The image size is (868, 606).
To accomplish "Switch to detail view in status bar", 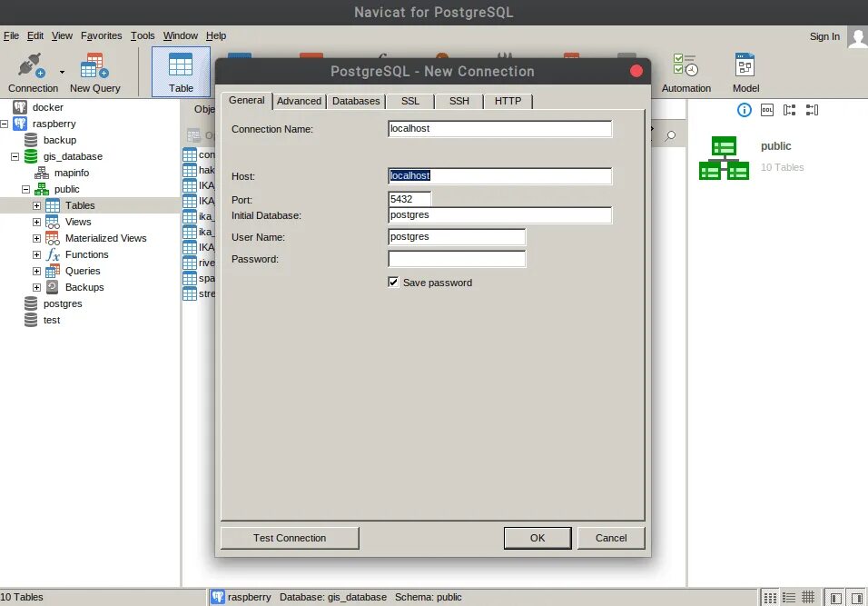I will 789,598.
